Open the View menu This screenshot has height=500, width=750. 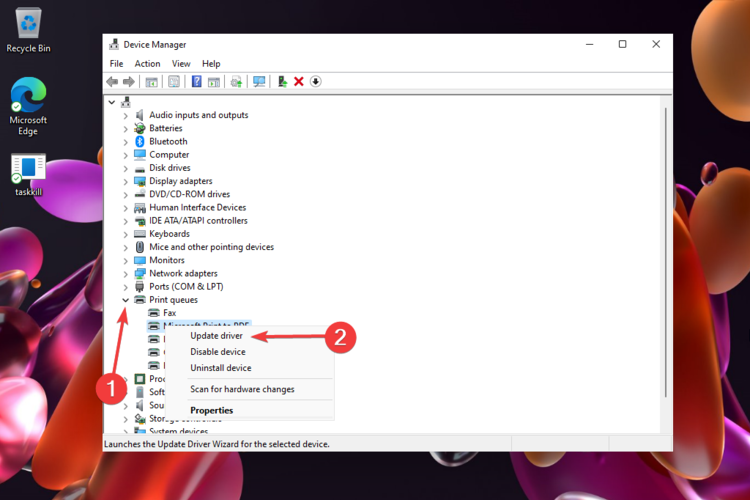(x=180, y=64)
